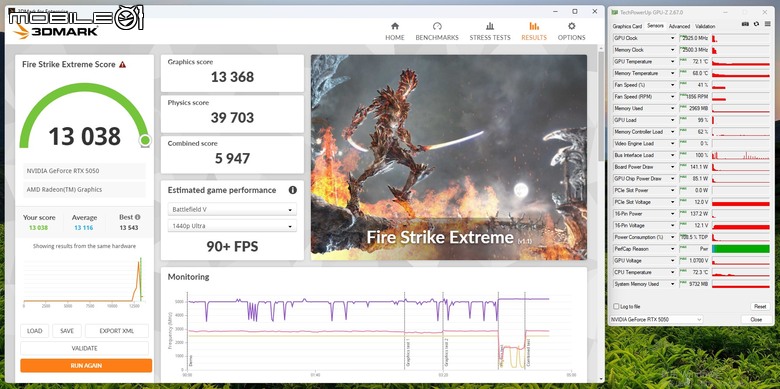
Task: Open the Benchmarks gauge icon
Action: click(x=437, y=26)
